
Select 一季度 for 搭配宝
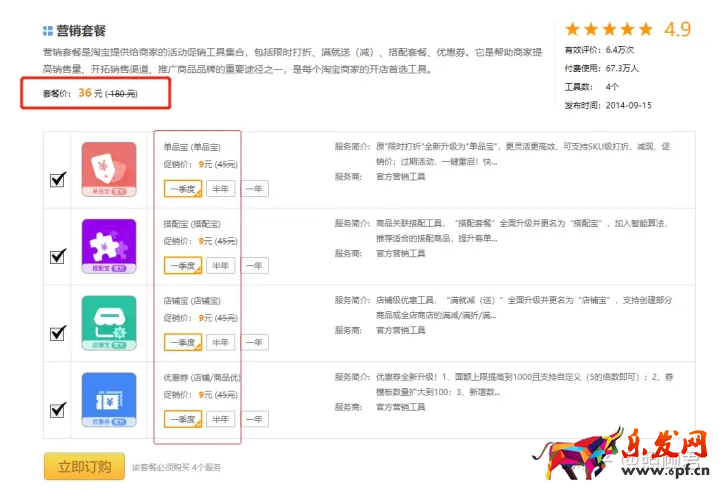click(x=183, y=265)
